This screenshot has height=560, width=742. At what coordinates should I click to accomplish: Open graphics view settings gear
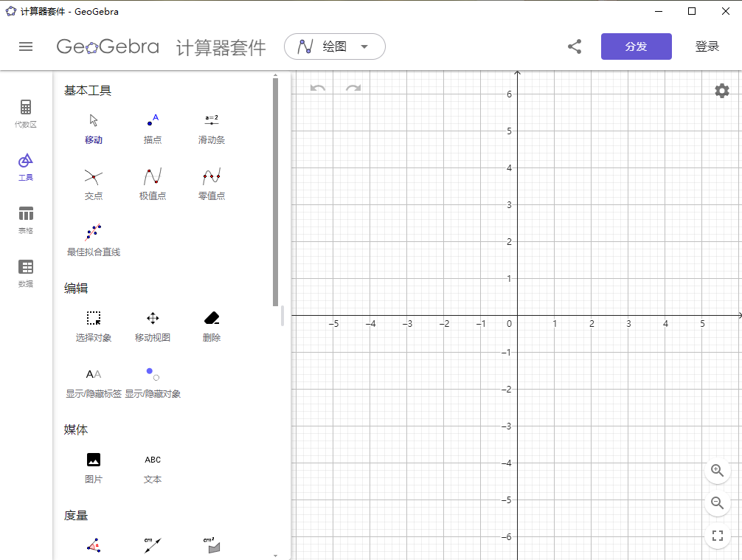[721, 91]
